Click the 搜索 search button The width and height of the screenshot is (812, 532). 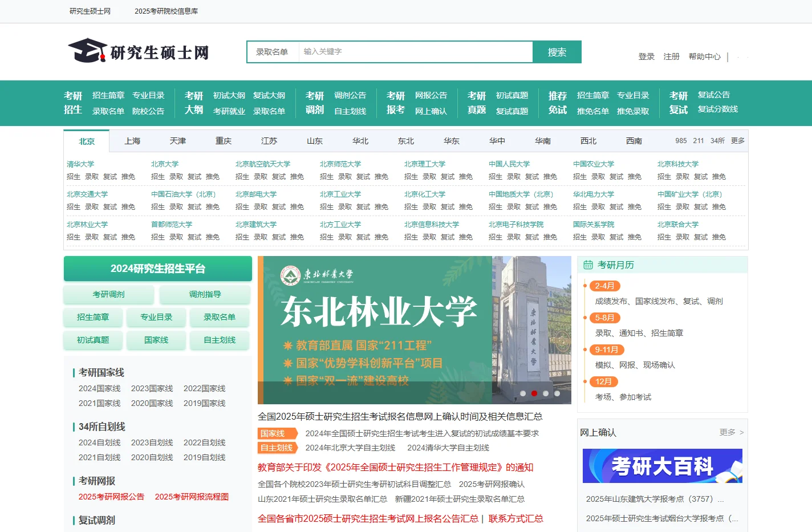click(557, 52)
